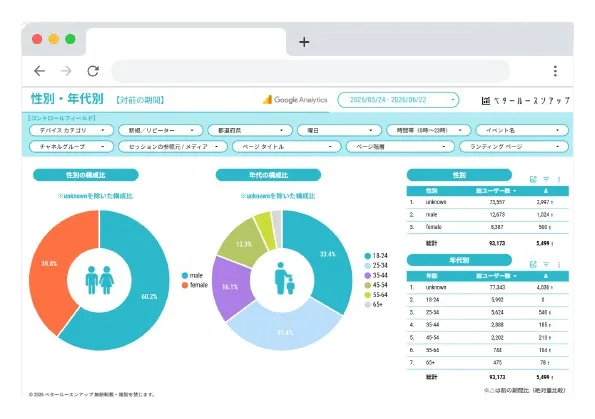Click the export icon above the 年代別 table

(x=533, y=264)
